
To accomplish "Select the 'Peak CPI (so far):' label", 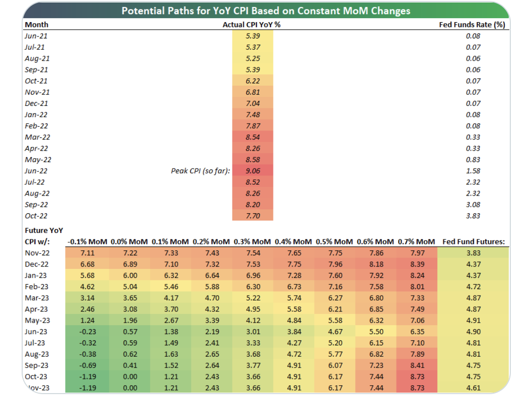I will [201, 171].
